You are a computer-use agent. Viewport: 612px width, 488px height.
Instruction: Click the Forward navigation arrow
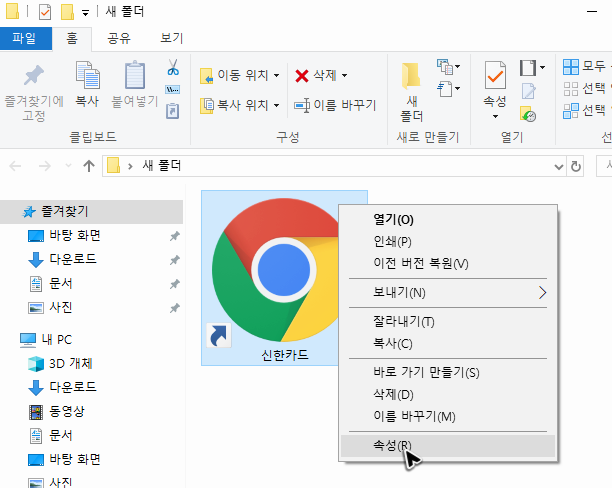pos(45,166)
